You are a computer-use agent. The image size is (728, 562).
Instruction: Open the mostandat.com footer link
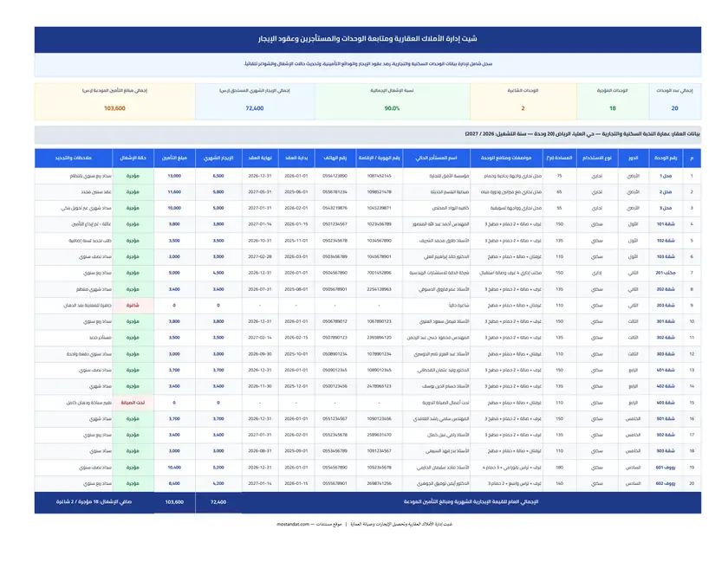(293, 524)
